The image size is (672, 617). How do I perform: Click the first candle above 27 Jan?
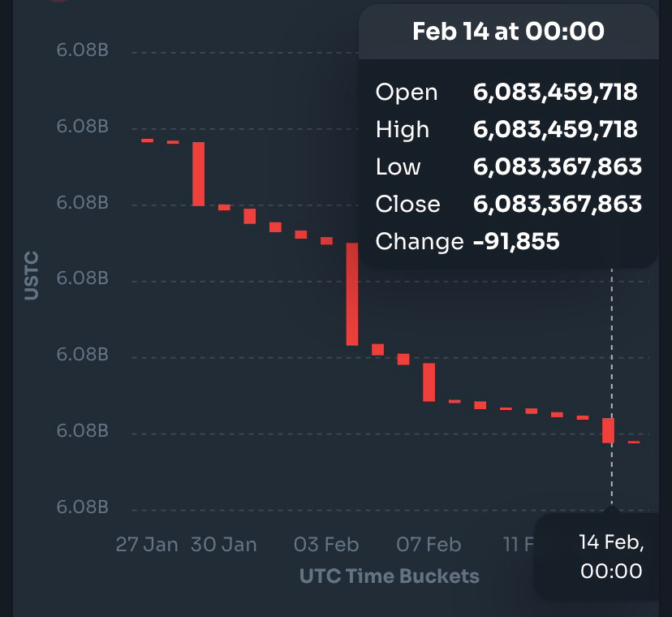(x=147, y=140)
